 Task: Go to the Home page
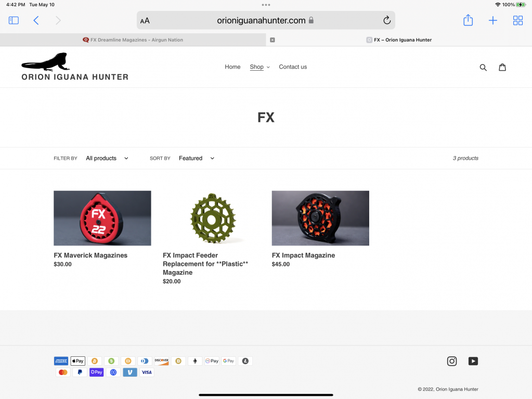[232, 67]
